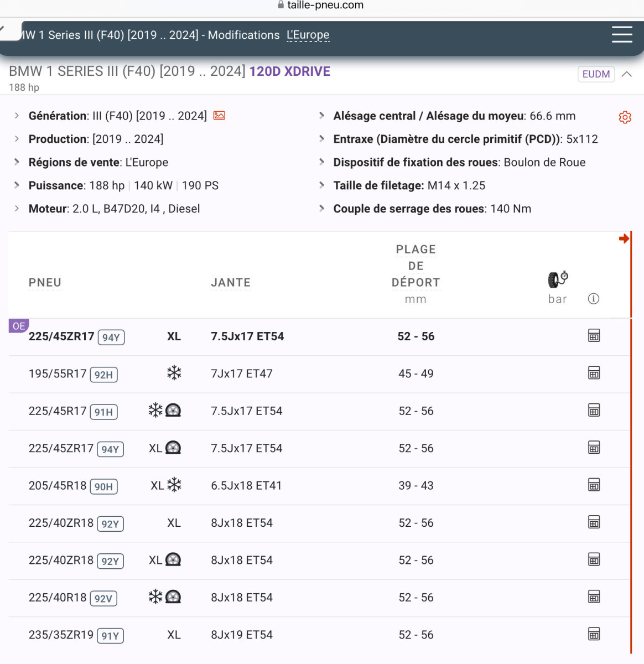Click the 91Y load index badge
This screenshot has height=664, width=644.
(110, 636)
